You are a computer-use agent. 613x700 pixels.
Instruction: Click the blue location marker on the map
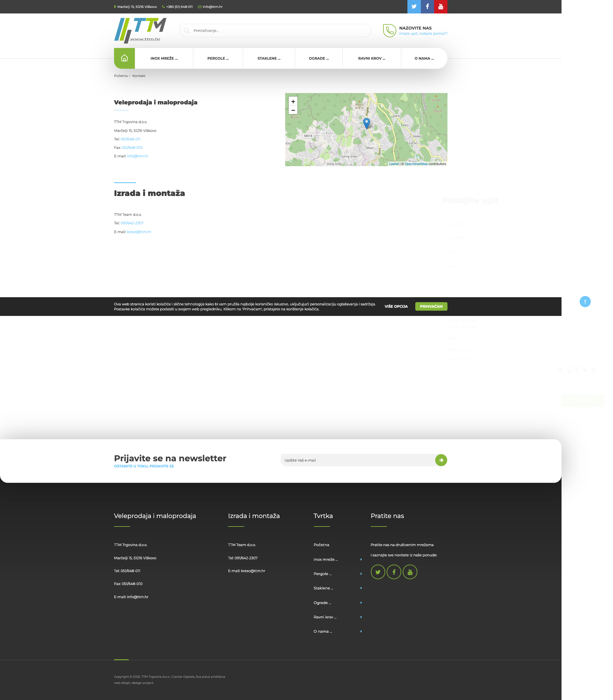tap(366, 123)
